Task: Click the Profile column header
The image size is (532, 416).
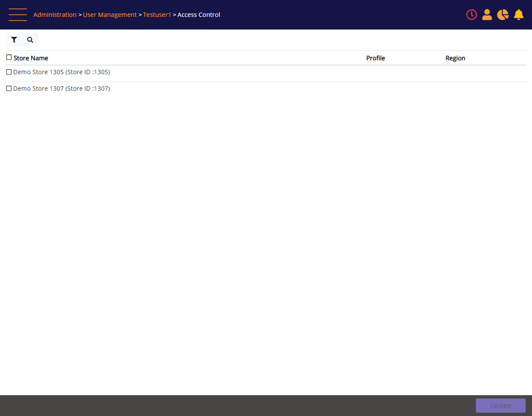Action: tap(375, 58)
